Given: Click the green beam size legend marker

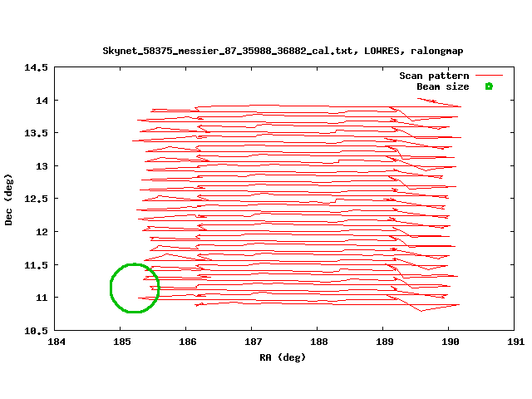Looking at the screenshot, I should pyautogui.click(x=489, y=86).
